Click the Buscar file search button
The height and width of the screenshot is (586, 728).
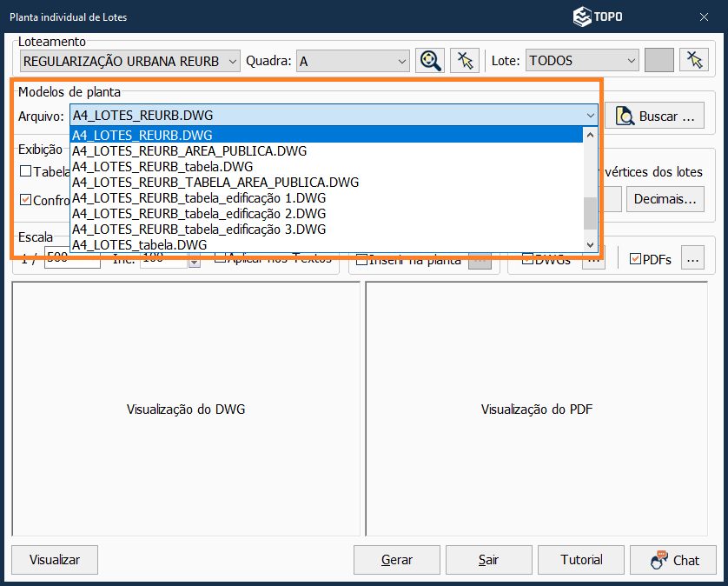point(656,116)
